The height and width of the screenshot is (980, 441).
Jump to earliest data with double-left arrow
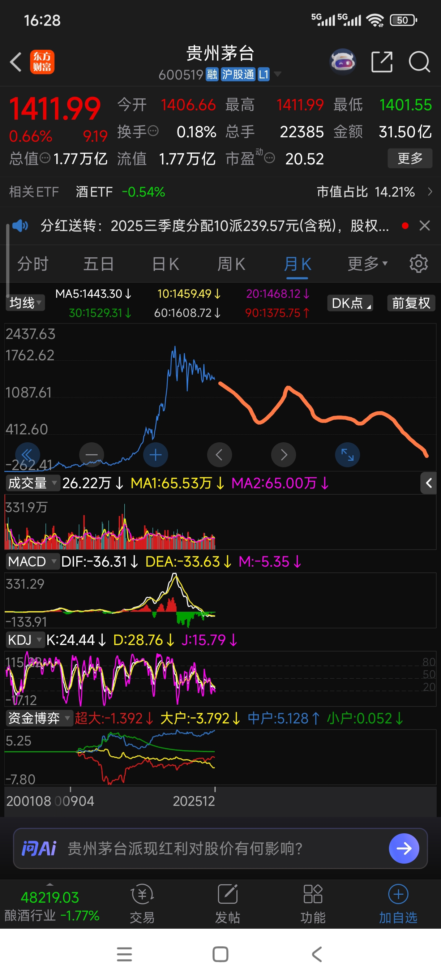27,455
